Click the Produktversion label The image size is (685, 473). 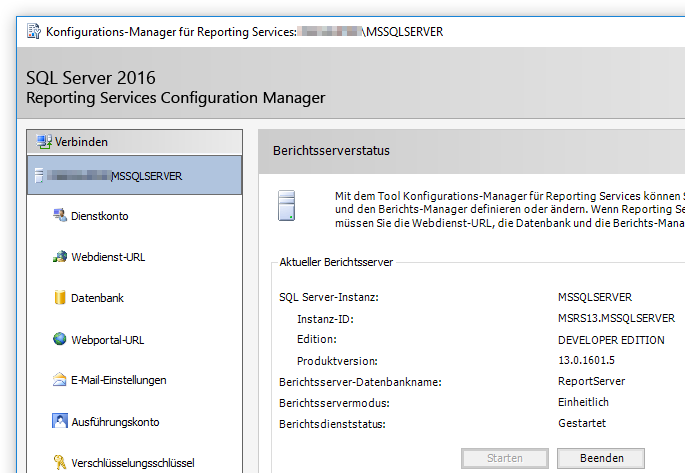(x=337, y=361)
